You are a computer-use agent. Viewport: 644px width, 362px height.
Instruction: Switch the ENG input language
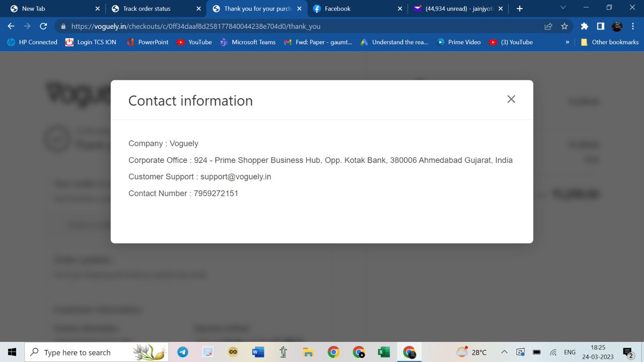click(570, 352)
